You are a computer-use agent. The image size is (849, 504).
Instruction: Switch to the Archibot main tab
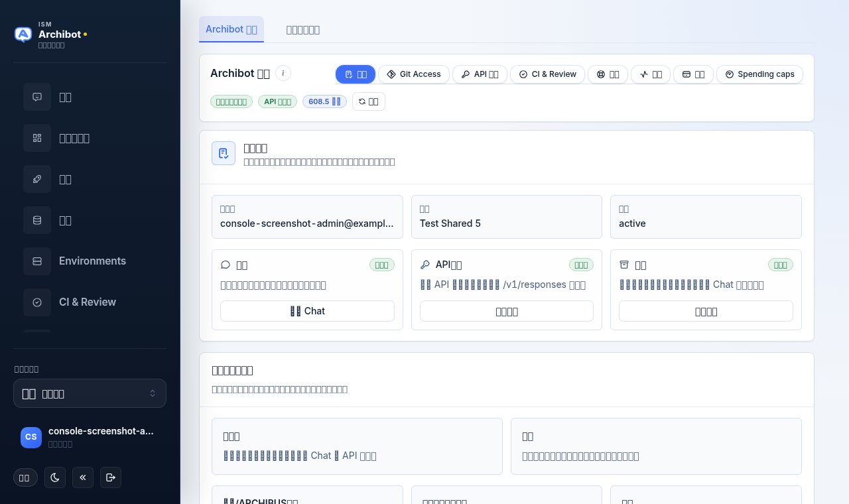231,29
